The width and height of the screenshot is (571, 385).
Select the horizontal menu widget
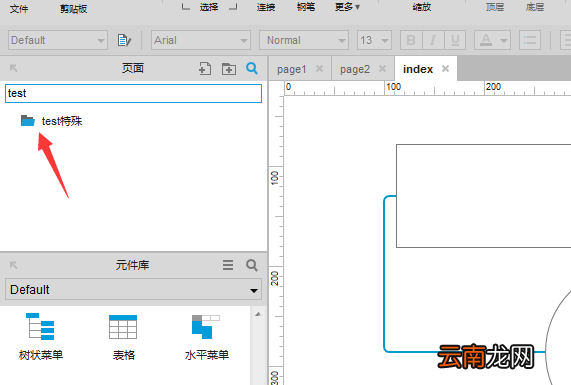(x=206, y=337)
